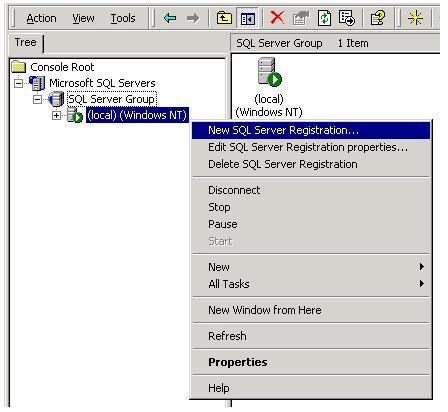Click the Help toolbar icon
The height and width of the screenshot is (412, 448).
pyautogui.click(x=378, y=18)
